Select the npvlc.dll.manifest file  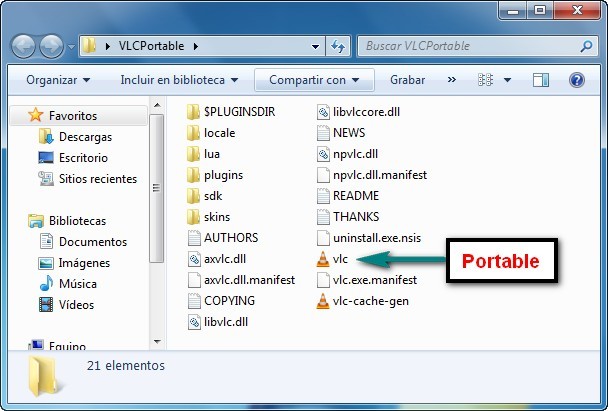tap(372, 175)
